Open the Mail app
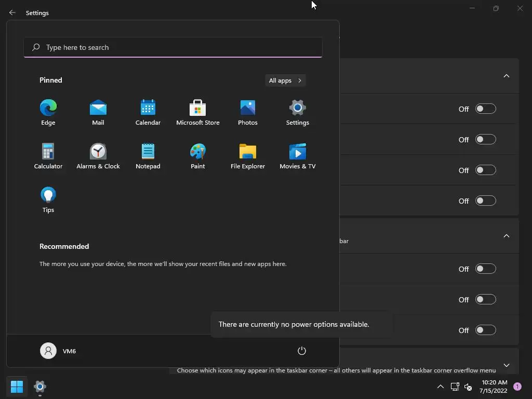This screenshot has height=399, width=532. [x=98, y=113]
